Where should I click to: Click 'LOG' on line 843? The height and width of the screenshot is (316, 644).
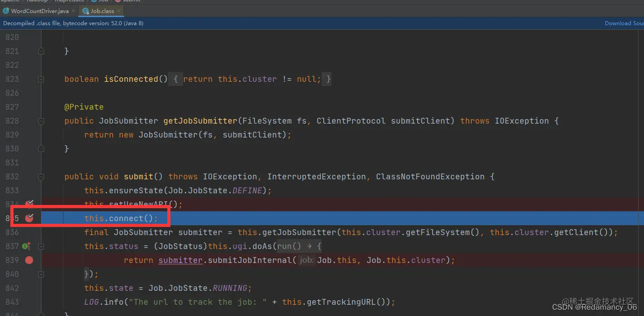tap(92, 302)
